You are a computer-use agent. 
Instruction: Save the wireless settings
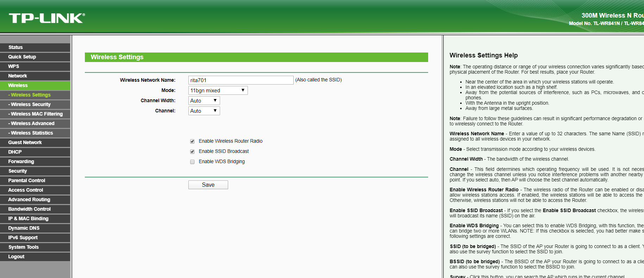(208, 185)
